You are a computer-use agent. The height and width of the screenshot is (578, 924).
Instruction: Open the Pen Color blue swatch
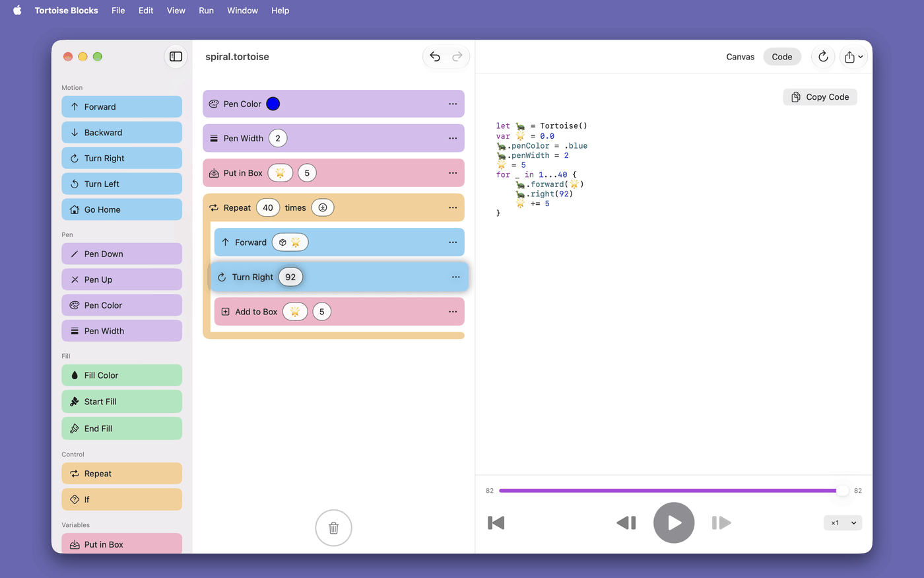point(273,104)
